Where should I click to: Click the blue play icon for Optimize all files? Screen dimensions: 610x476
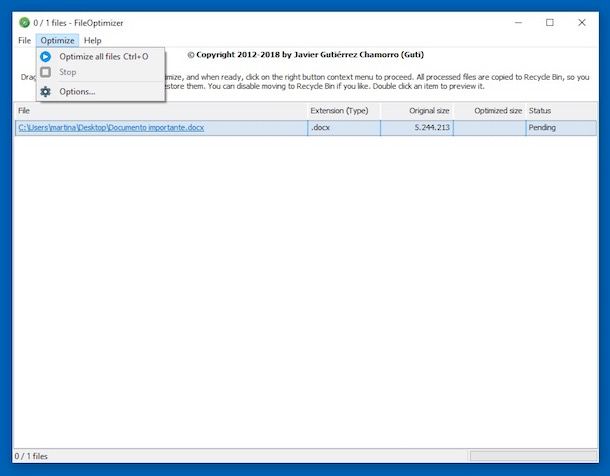point(46,57)
